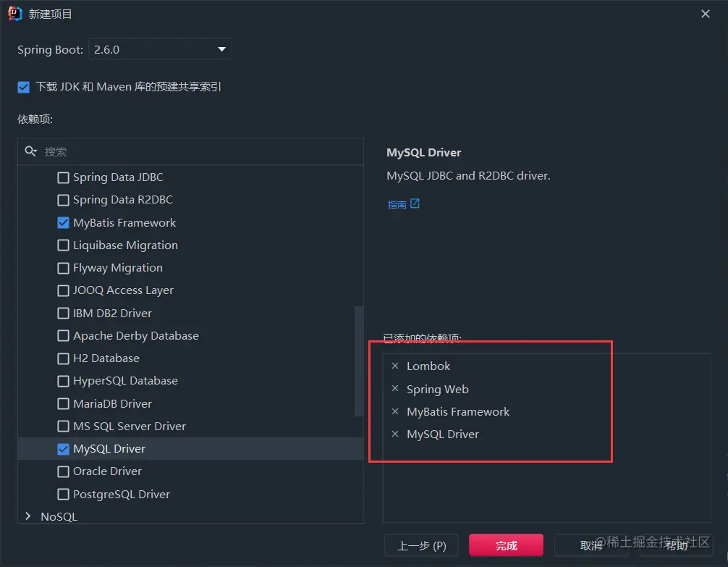728x567 pixels.
Task: Uncheck 下载 JDK 和 Maven 预建共享索引 checkbox
Action: pyautogui.click(x=24, y=87)
